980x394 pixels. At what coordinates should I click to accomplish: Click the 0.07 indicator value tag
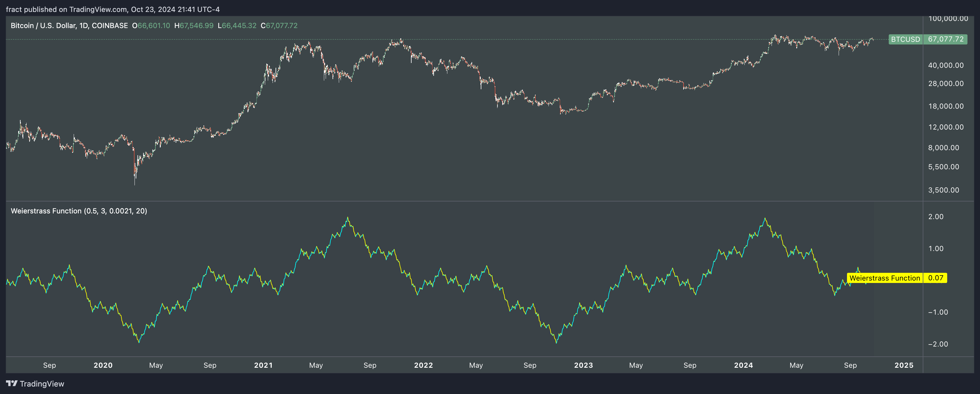coord(936,278)
